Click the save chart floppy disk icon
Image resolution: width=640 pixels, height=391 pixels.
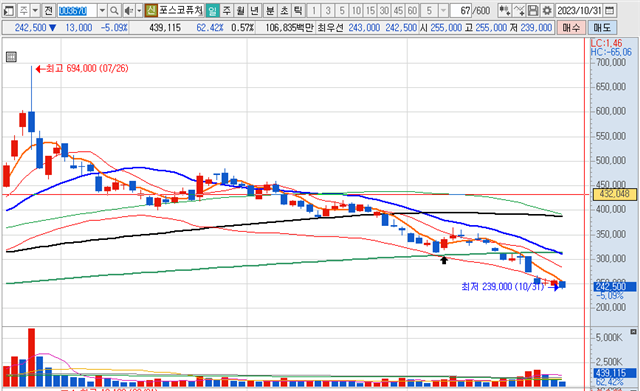(x=533, y=10)
